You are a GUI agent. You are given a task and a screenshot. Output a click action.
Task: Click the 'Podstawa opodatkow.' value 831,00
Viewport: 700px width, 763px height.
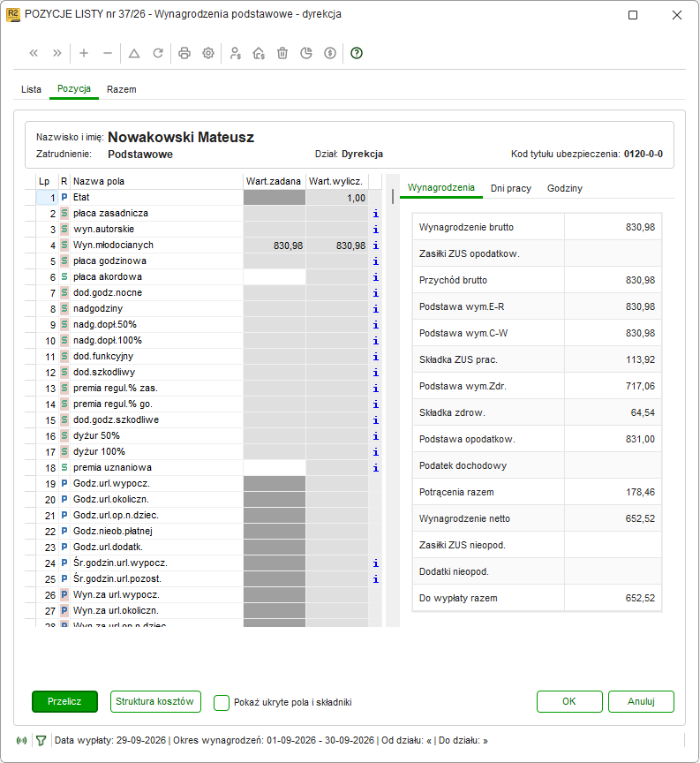640,439
